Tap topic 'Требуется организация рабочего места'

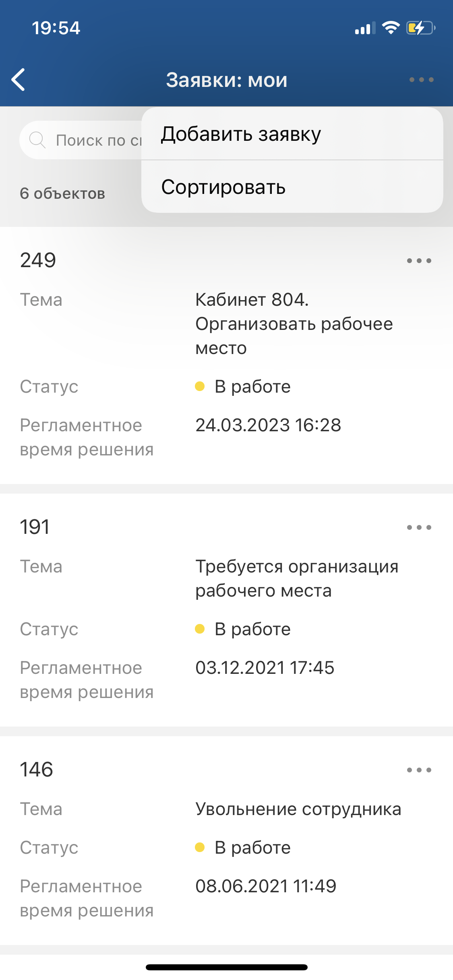pyautogui.click(x=297, y=579)
